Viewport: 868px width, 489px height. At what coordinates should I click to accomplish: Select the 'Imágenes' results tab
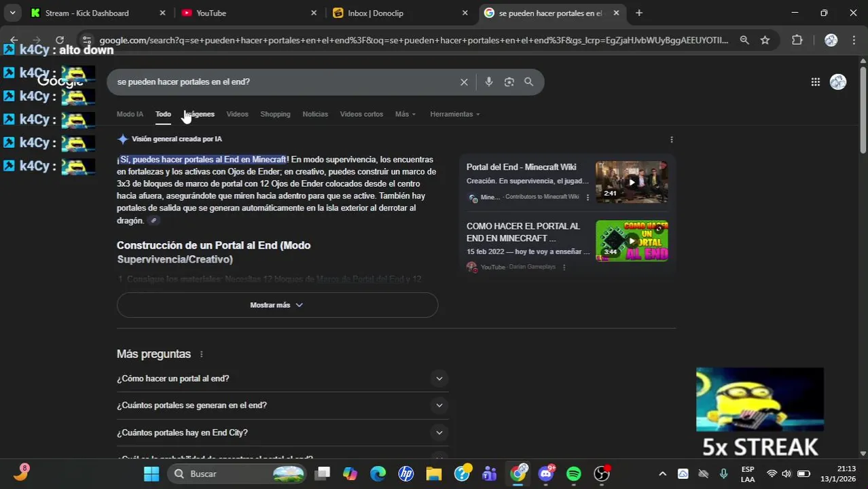click(199, 114)
